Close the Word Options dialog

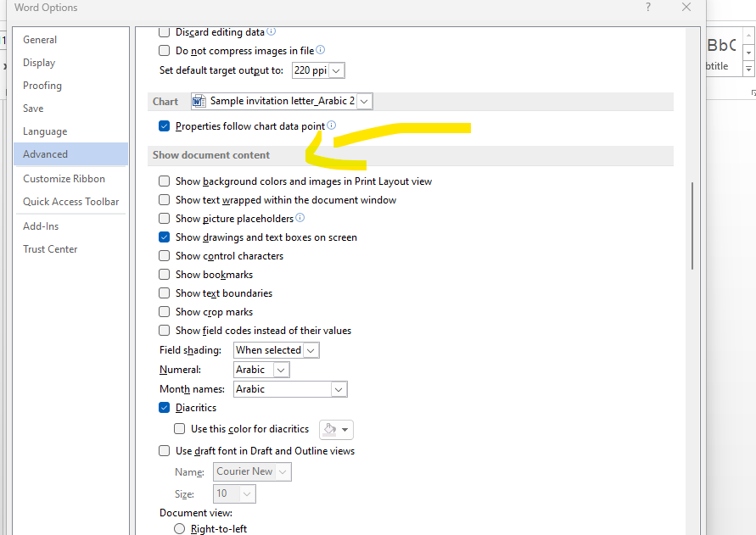(686, 8)
